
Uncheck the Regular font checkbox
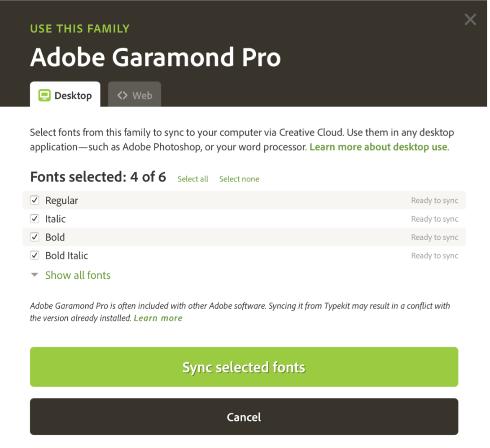[x=35, y=200]
